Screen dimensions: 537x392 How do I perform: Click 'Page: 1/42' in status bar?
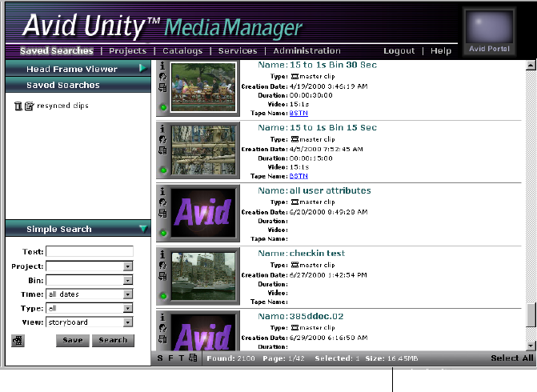(x=283, y=358)
